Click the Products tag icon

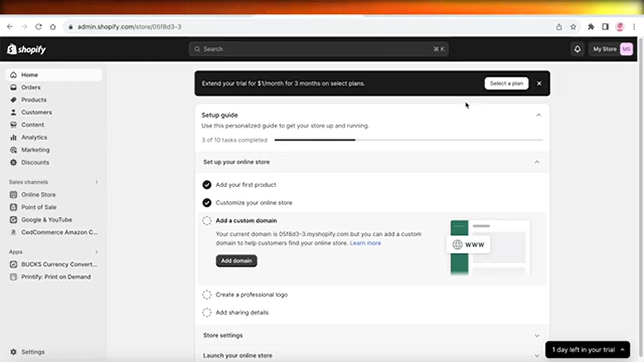coord(13,100)
